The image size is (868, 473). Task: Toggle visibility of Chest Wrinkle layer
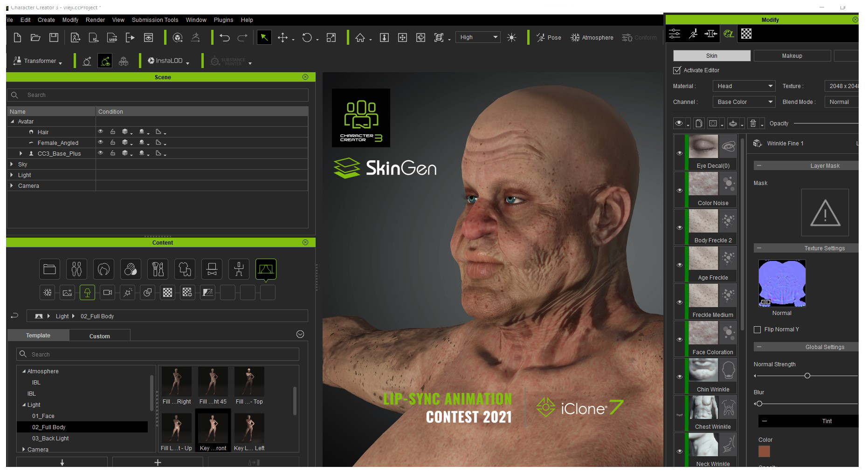tap(679, 414)
